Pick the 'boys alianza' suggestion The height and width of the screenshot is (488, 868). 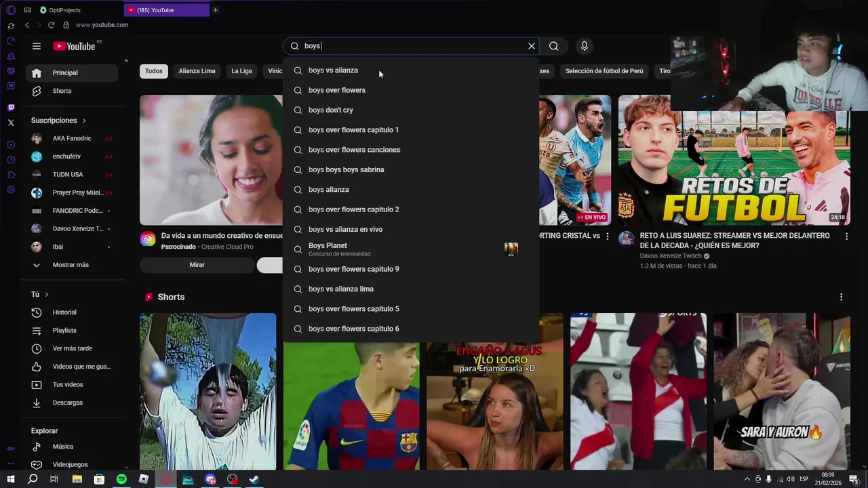[411, 190]
